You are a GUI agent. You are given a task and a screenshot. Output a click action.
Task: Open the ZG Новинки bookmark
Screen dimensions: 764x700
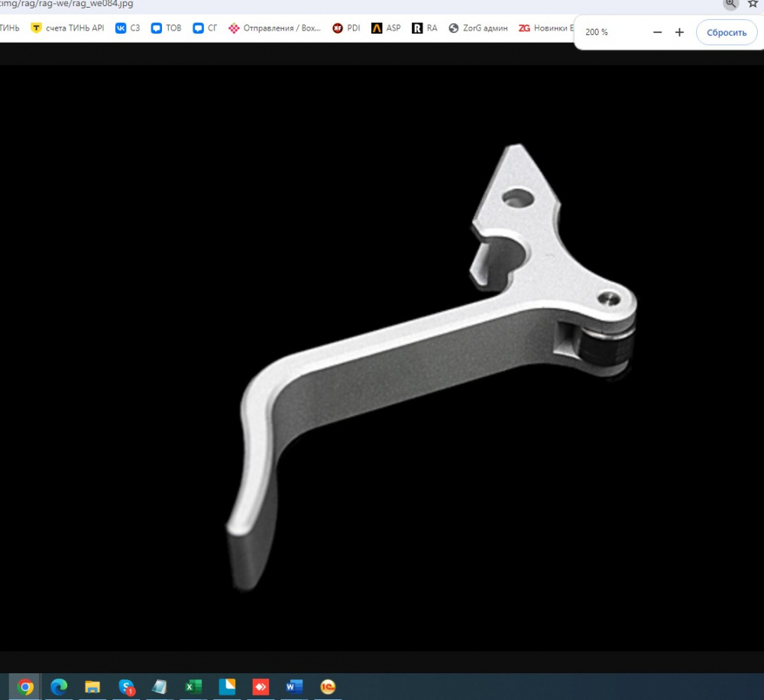(x=546, y=28)
